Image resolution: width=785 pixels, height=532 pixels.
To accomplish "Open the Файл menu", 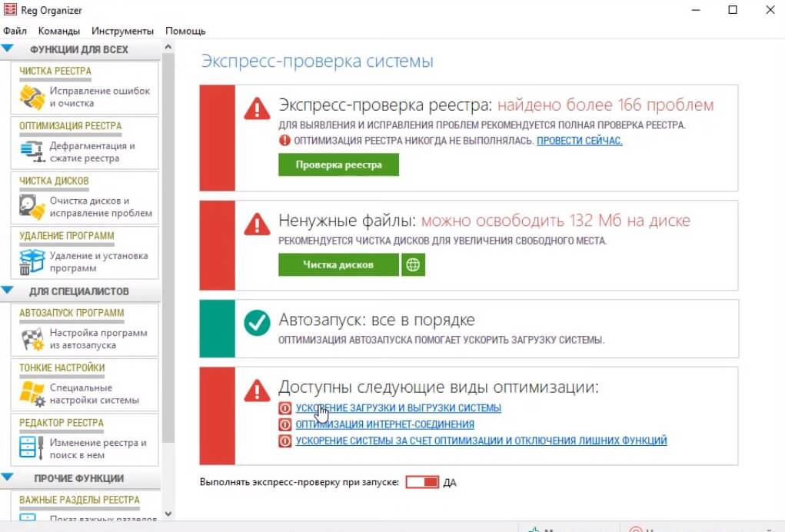I will point(15,31).
